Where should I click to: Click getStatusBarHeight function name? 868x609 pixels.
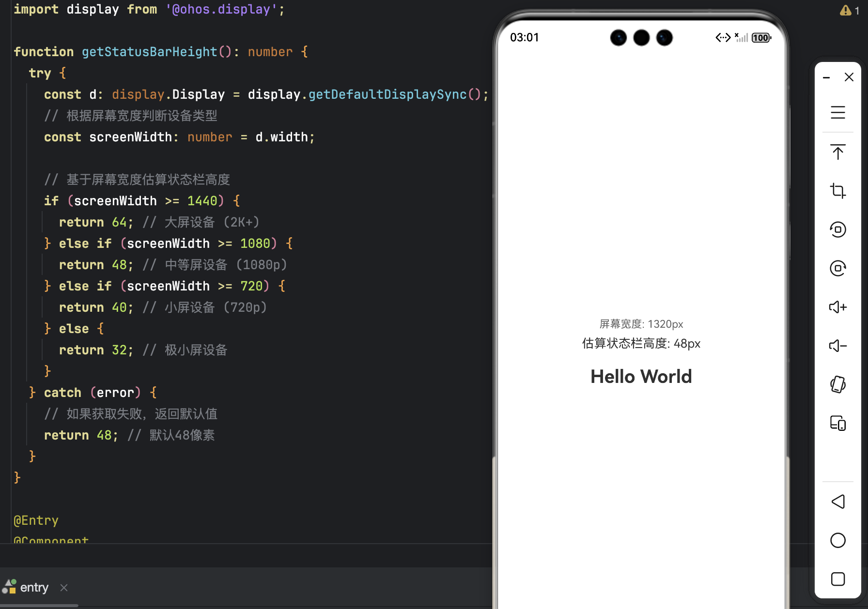pyautogui.click(x=150, y=52)
